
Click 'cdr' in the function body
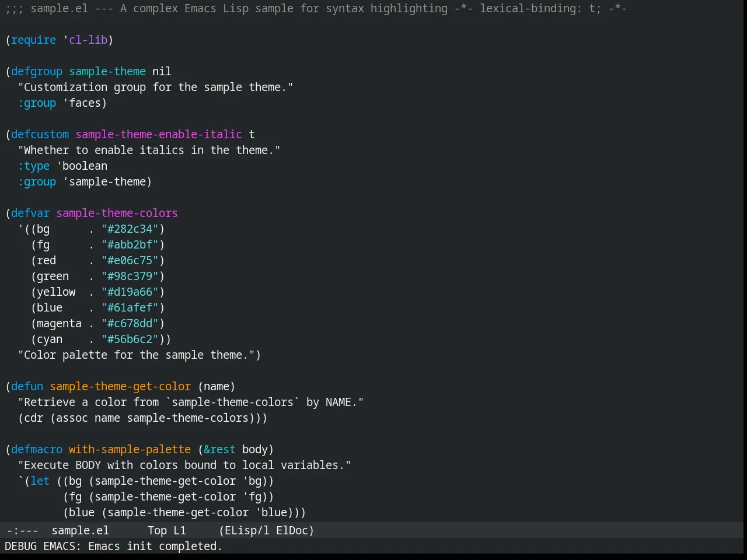34,418
